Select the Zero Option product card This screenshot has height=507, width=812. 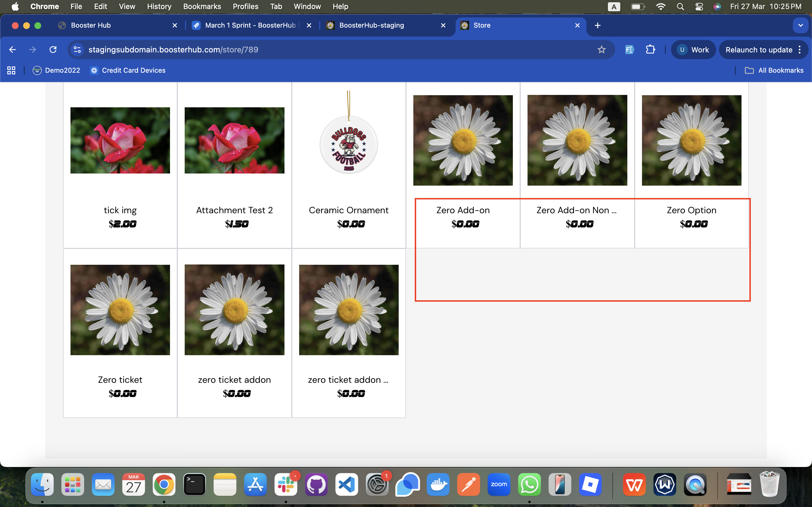(x=692, y=165)
